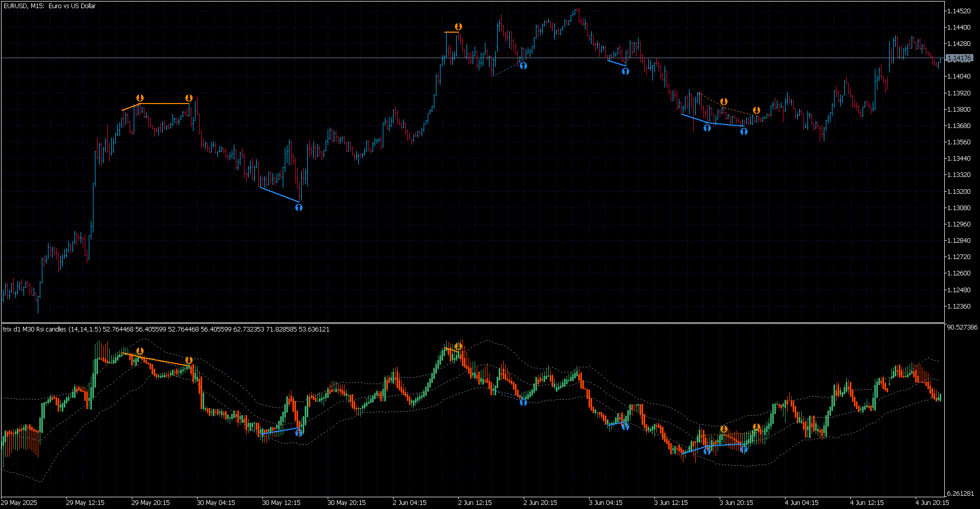Viewport: 980px width, 509px height.
Task: Click the 1.12840 price axis label
Action: pyautogui.click(x=959, y=241)
